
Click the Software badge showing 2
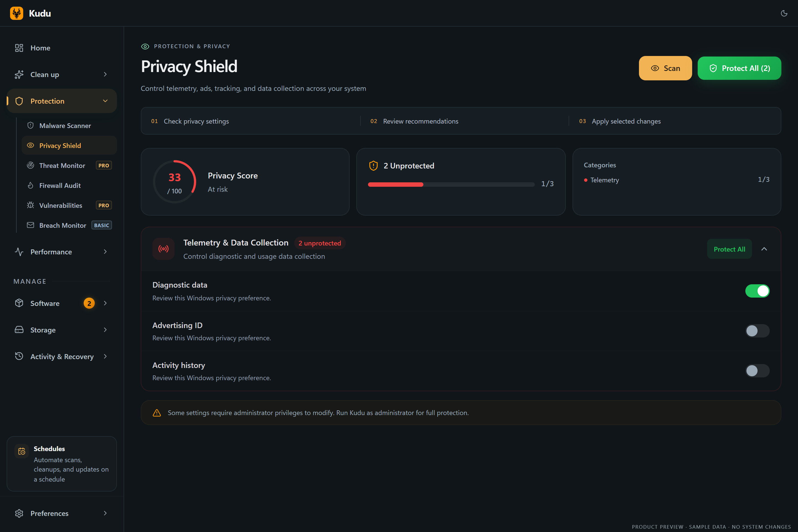coord(89,303)
